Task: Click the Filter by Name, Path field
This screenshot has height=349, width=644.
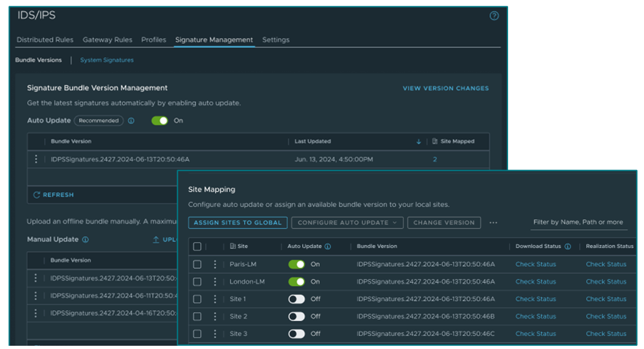Action: 579,223
